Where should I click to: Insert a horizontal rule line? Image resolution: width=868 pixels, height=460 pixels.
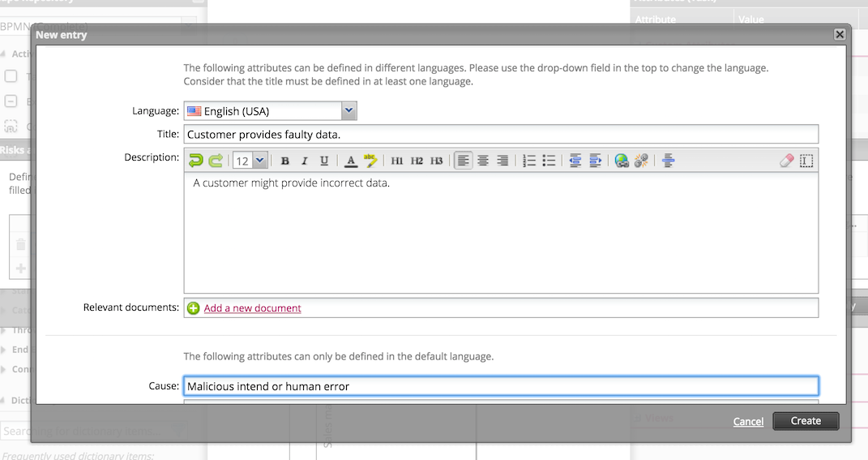tap(668, 161)
